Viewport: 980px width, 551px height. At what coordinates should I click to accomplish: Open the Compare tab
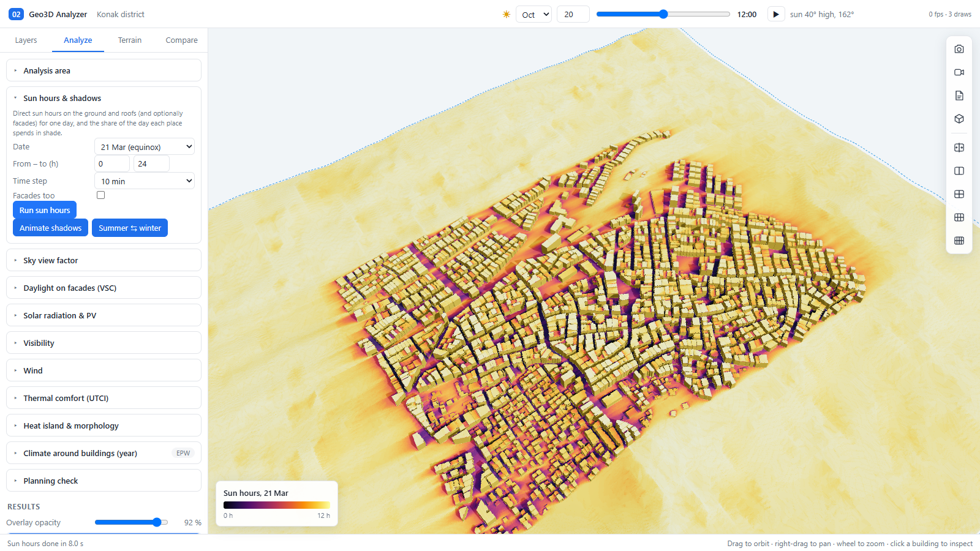[x=181, y=40]
